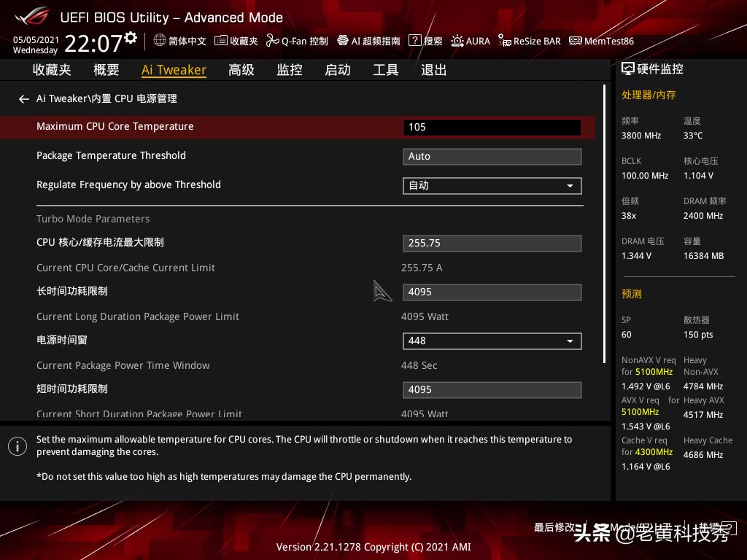Screen dimensions: 747x560
Task: Launch MemTest86 from the top bar
Action: [x=608, y=42]
